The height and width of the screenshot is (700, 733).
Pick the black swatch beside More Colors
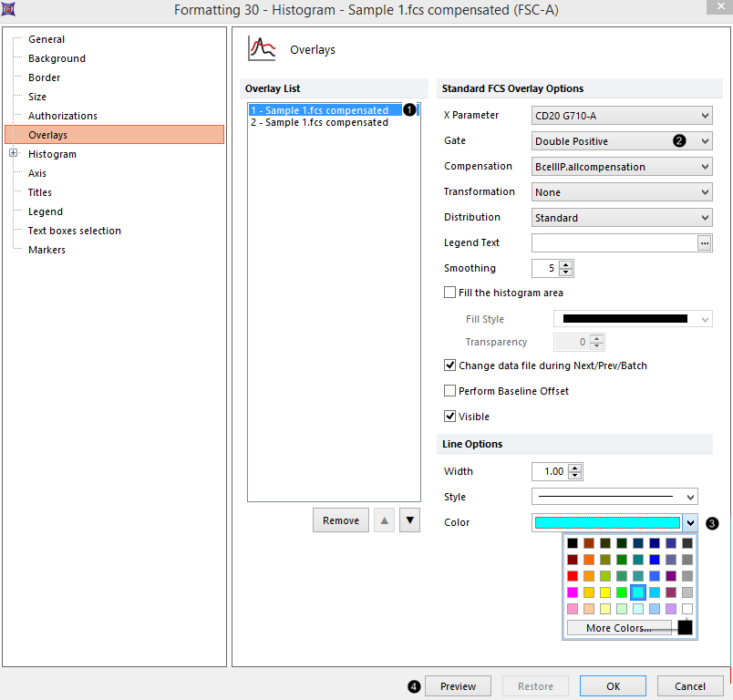pyautogui.click(x=684, y=627)
